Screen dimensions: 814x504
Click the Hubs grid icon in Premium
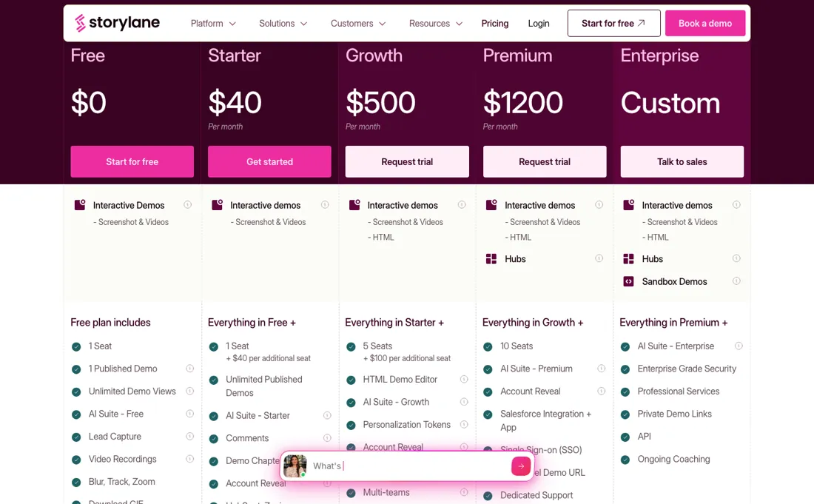[491, 258]
